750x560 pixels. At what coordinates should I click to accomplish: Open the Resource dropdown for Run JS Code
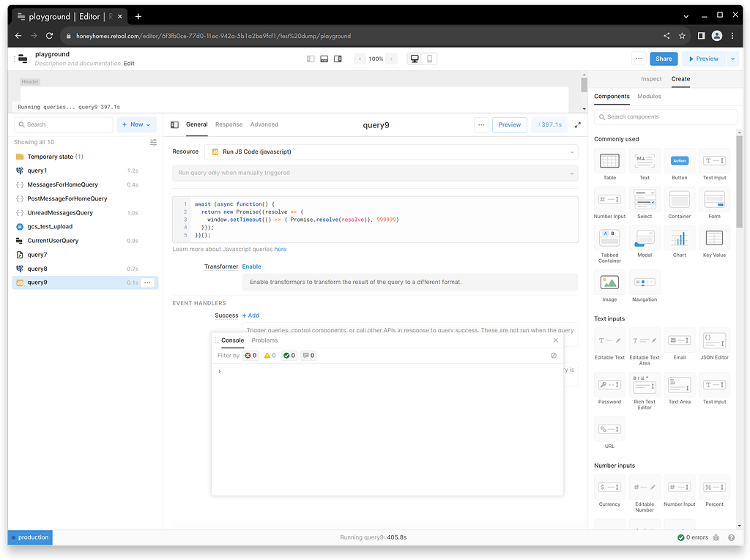point(391,152)
